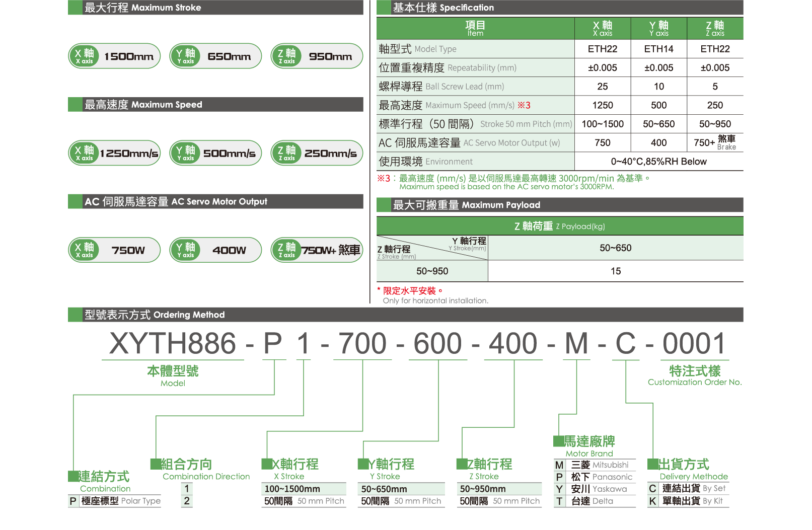Click the Panasonic motor brand row

[x=595, y=477]
